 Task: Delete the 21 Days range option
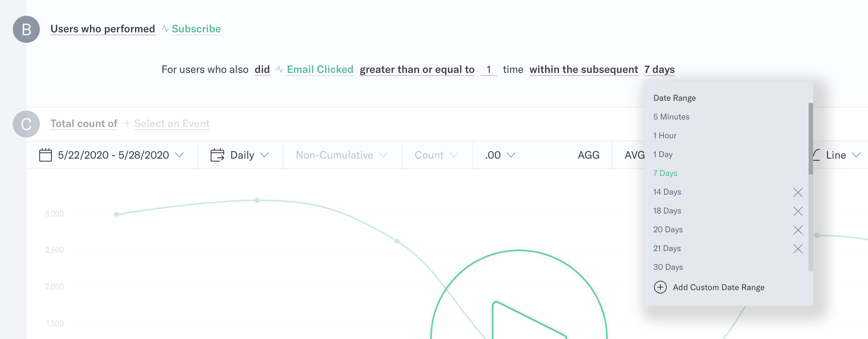pos(798,249)
